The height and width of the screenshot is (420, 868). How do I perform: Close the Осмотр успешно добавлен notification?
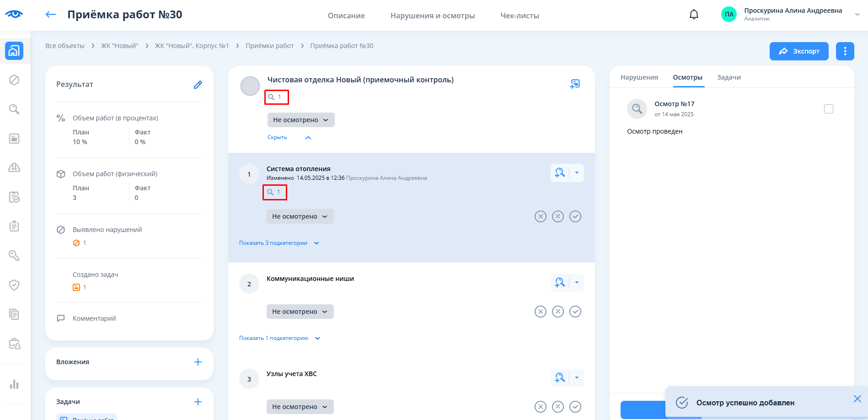point(857,399)
